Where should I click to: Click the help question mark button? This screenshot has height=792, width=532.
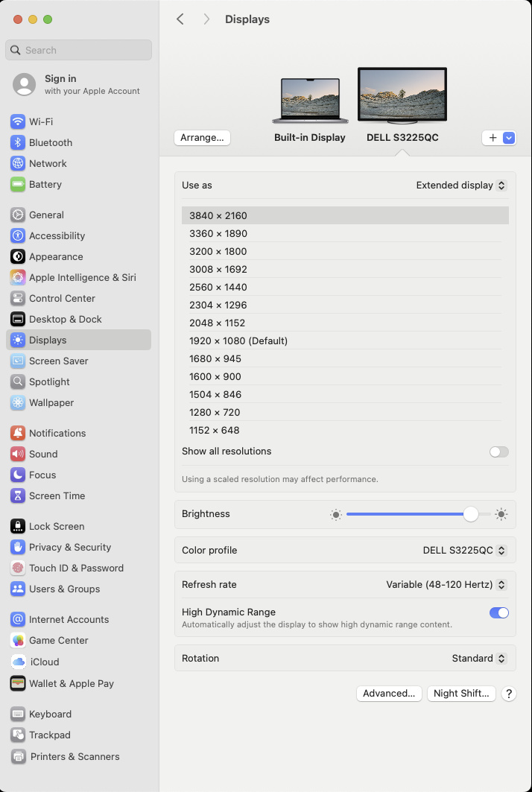(509, 693)
